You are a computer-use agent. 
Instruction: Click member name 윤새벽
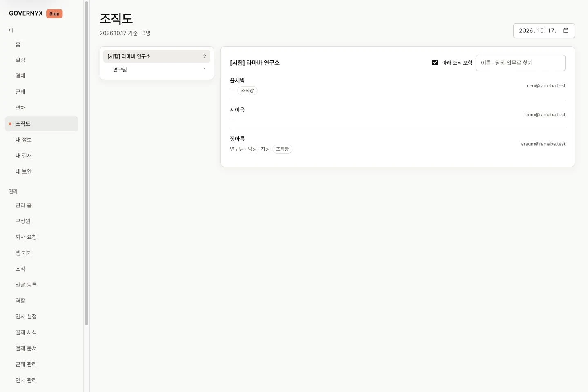(237, 80)
